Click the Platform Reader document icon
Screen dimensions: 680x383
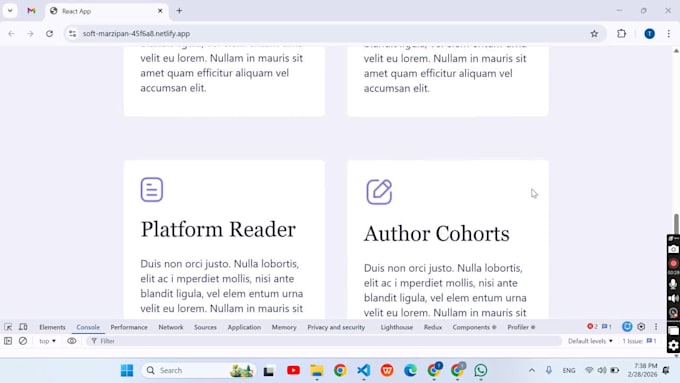point(152,190)
